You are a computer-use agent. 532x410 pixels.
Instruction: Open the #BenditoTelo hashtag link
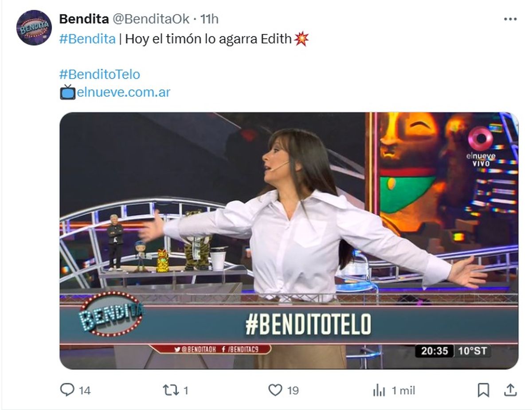pyautogui.click(x=99, y=74)
